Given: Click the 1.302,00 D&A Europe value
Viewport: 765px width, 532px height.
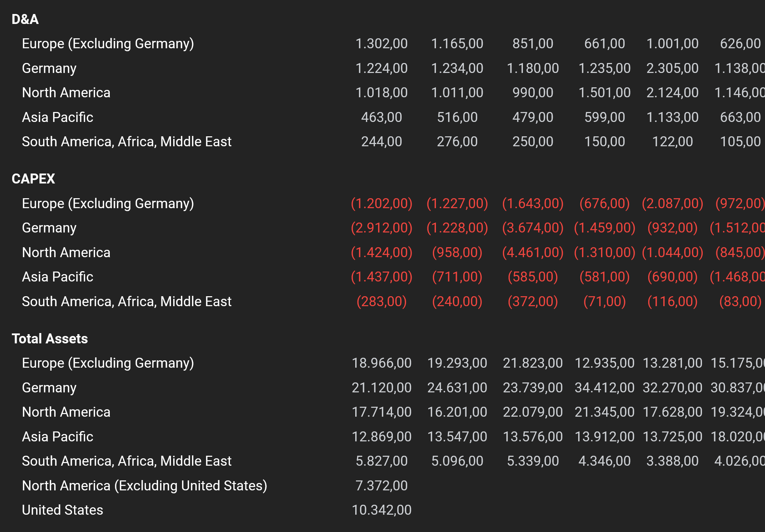Looking at the screenshot, I should pos(381,43).
